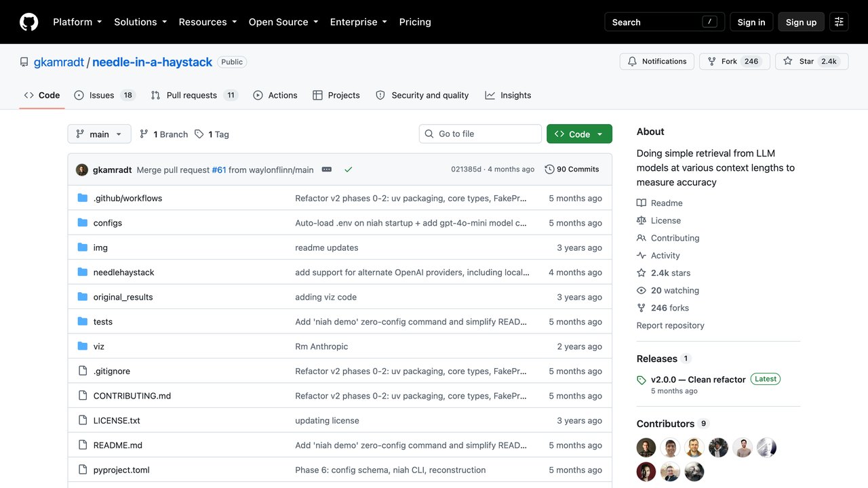Image resolution: width=868 pixels, height=488 pixels.
Task: Open the Actions tab
Action: [x=275, y=96]
